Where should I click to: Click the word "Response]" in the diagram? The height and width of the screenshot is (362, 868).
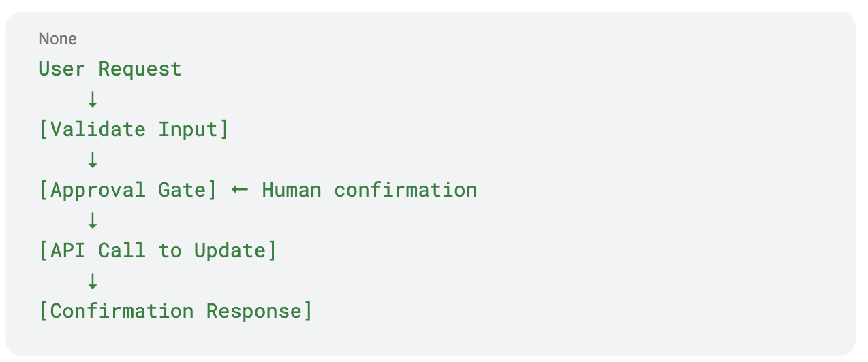[x=260, y=311]
